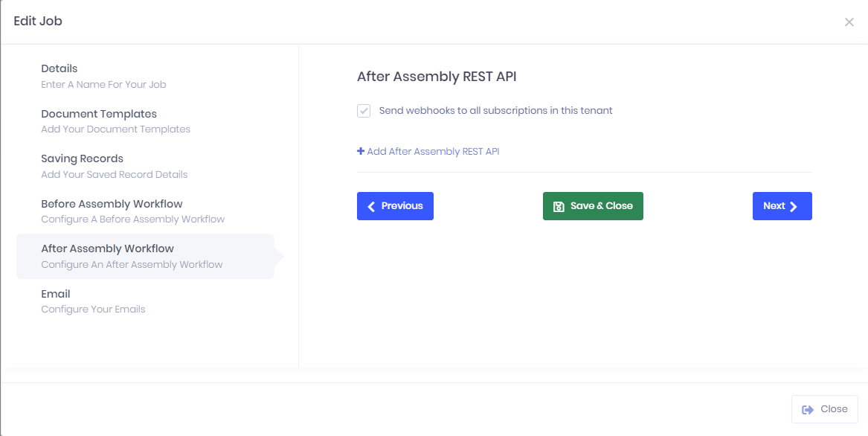Click the X icon to dismiss Edit Job
Screen dimensions: 868x436
849,22
